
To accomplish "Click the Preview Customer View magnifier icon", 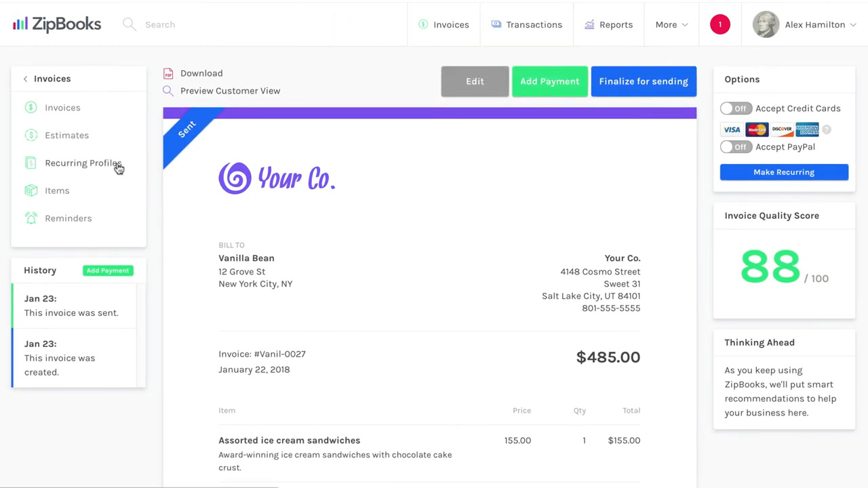I will pyautogui.click(x=168, y=91).
